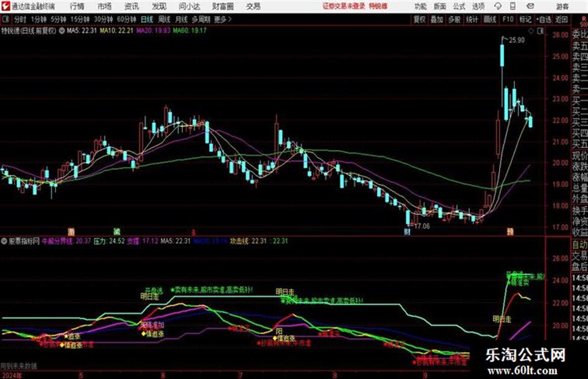588x379 pixels.
Task: Switch to the 1分钟 period tab
Action: coord(38,19)
